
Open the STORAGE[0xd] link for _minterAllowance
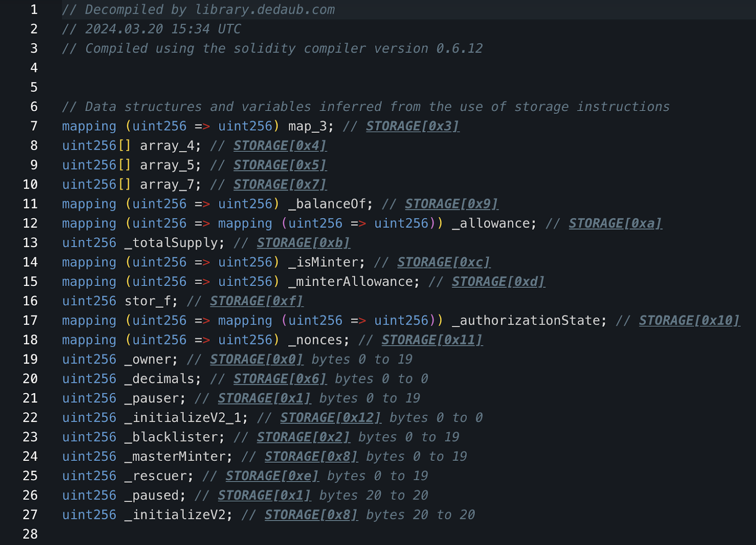(498, 281)
